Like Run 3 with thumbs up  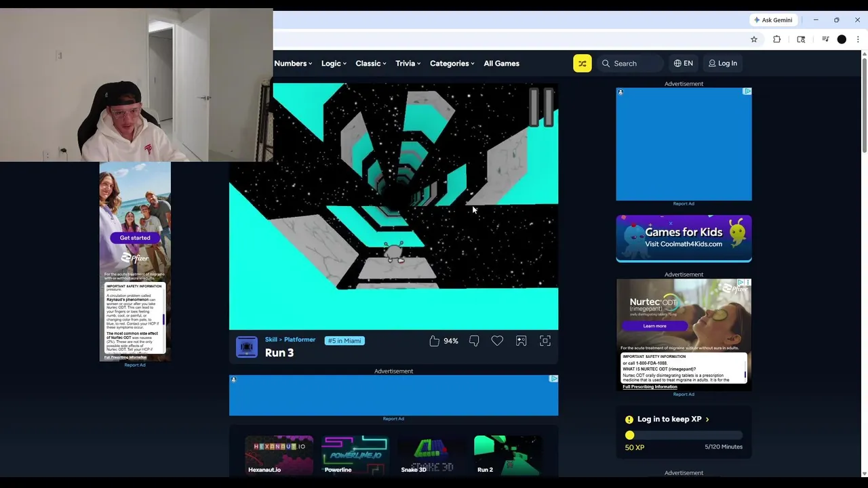click(x=434, y=341)
